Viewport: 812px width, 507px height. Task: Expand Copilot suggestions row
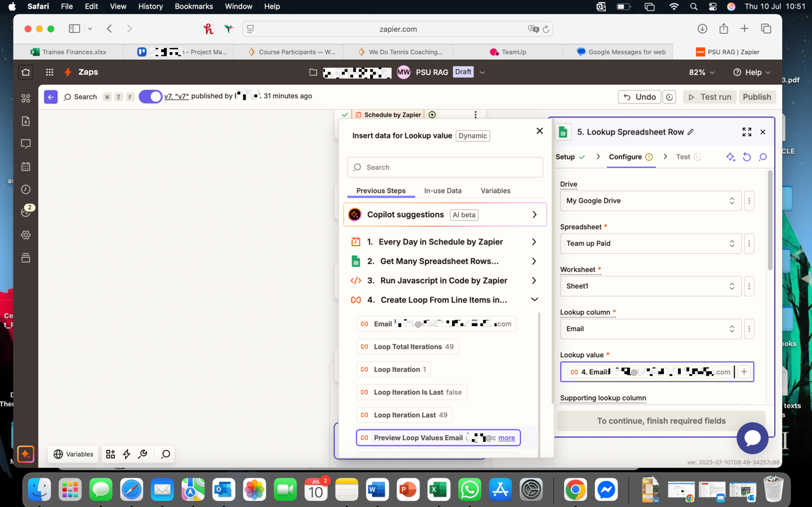(x=445, y=215)
